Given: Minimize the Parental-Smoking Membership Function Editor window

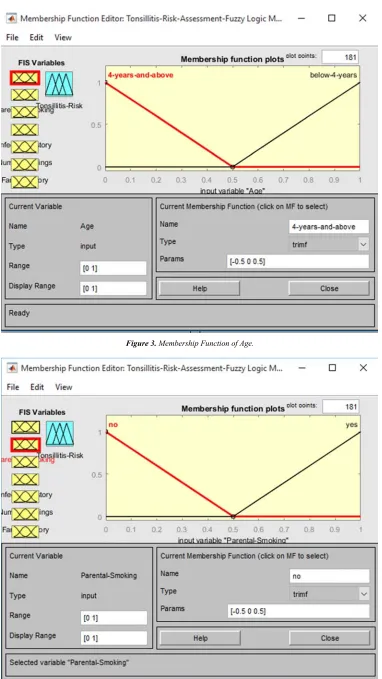Looking at the screenshot, I should click(302, 368).
